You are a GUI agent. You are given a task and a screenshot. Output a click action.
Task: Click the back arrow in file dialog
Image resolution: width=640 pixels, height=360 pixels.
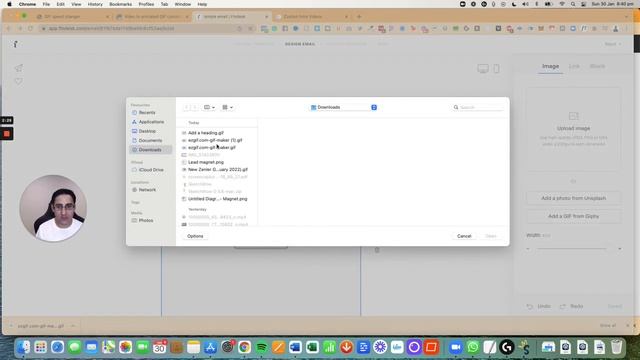(x=187, y=107)
